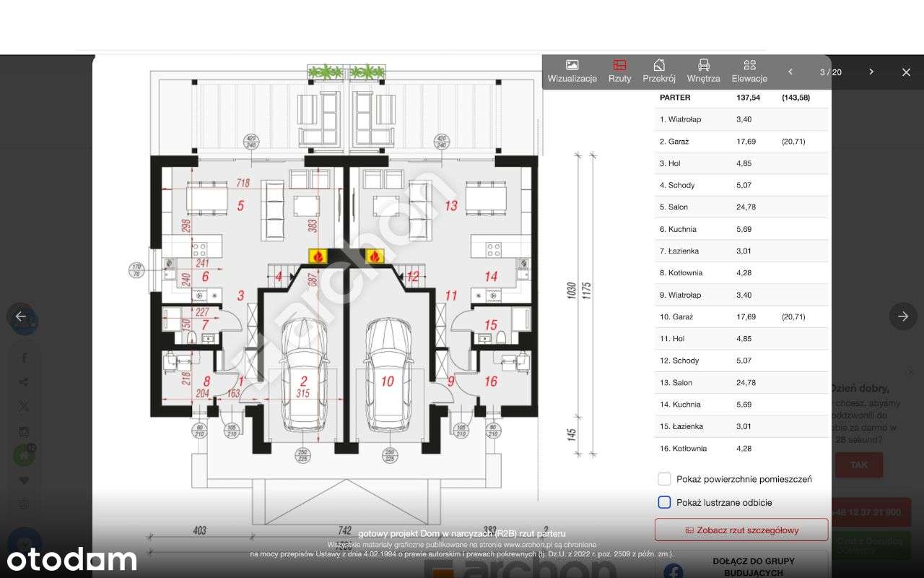Enable Pokaż powierzchnie pomieszczeń checkbox

tap(664, 479)
